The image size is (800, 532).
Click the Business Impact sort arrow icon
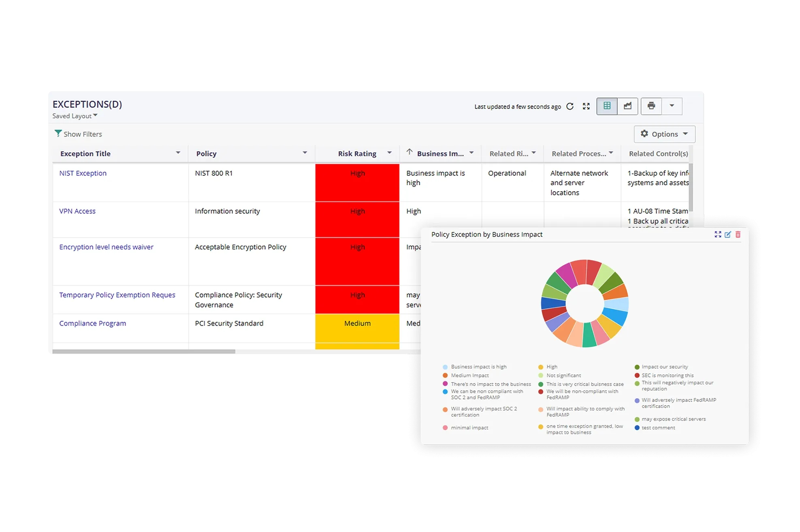click(x=410, y=152)
